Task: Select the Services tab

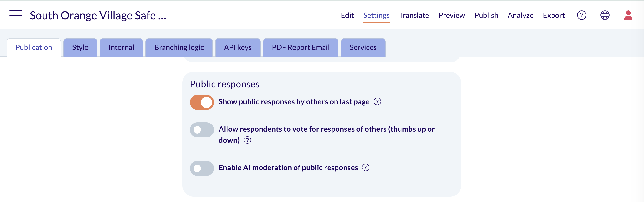Action: pyautogui.click(x=363, y=47)
